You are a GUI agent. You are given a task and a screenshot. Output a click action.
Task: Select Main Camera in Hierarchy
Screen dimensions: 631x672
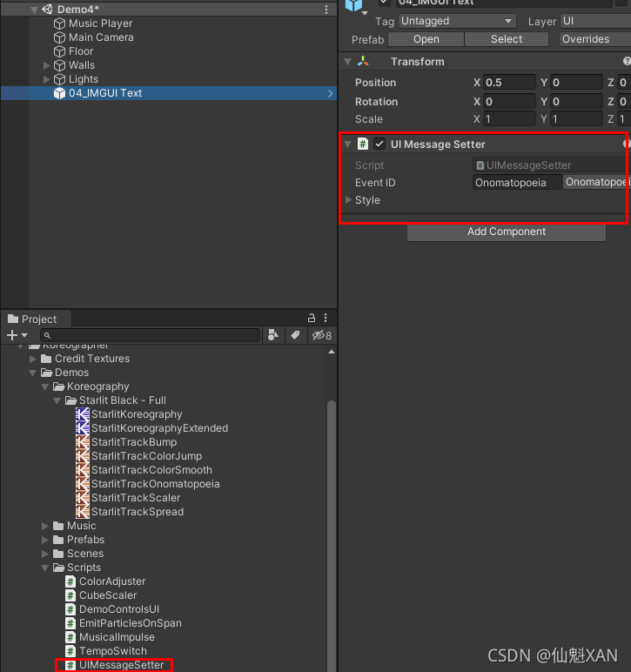tap(101, 37)
